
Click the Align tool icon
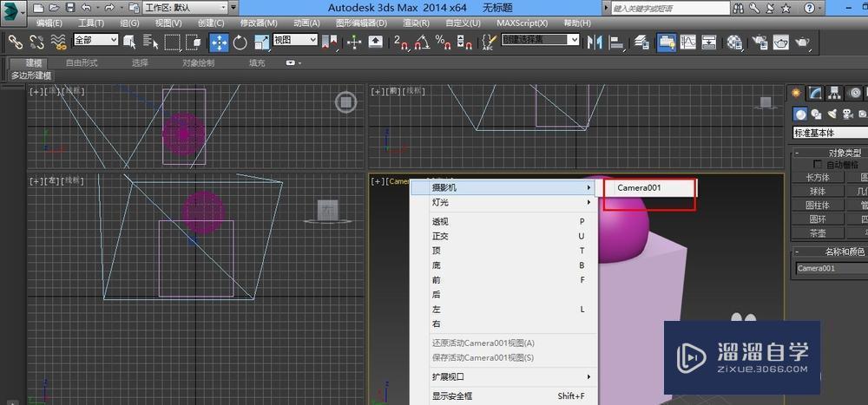[x=616, y=42]
